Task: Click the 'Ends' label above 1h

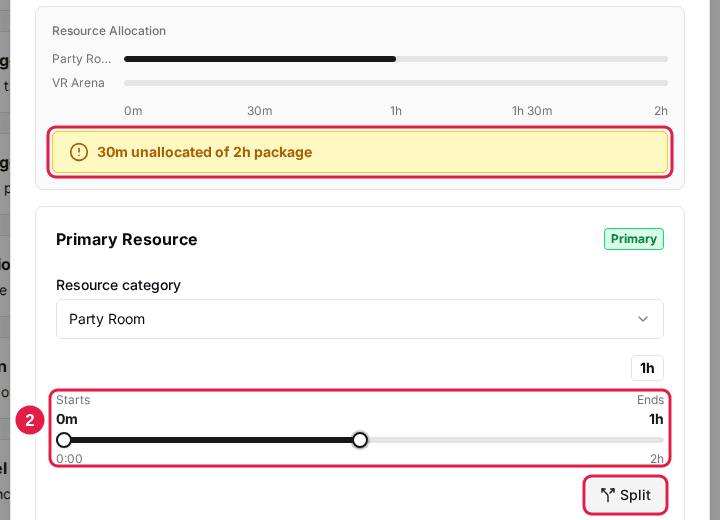Action: [x=650, y=400]
